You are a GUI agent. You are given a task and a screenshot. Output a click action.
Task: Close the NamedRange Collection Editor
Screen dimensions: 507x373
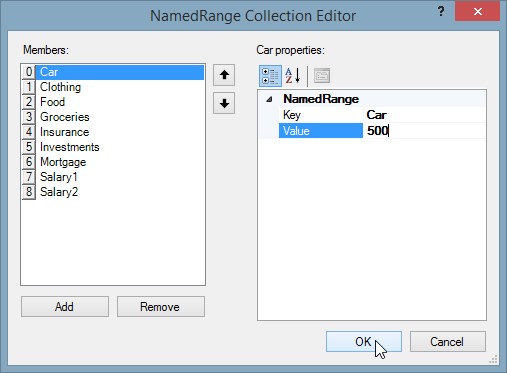[477, 12]
